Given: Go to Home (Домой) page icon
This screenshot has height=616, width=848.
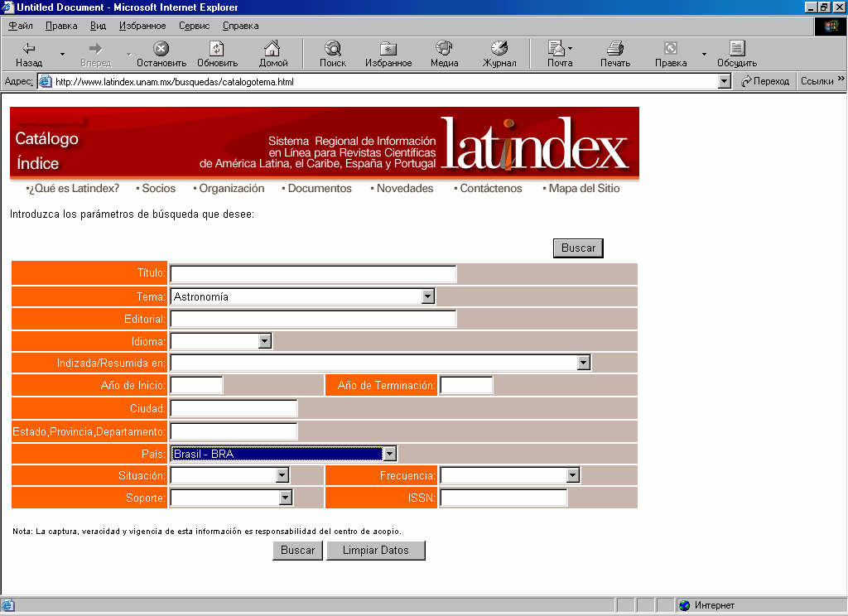Looking at the screenshot, I should 272,49.
